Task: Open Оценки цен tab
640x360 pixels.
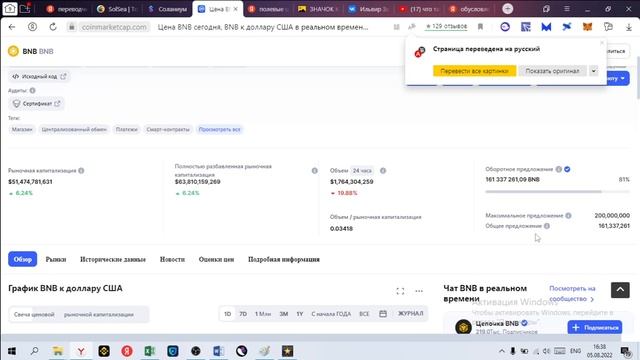Action: (216, 259)
